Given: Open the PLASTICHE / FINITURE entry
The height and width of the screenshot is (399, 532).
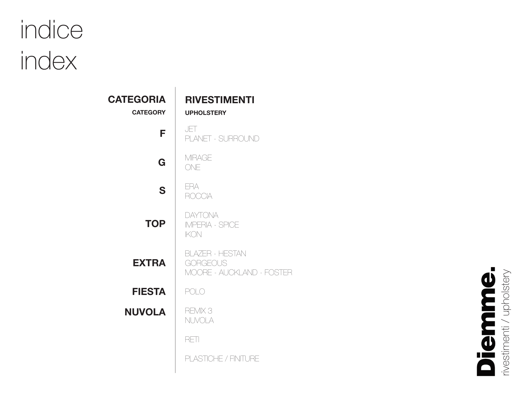Looking at the screenshot, I should 222,359.
